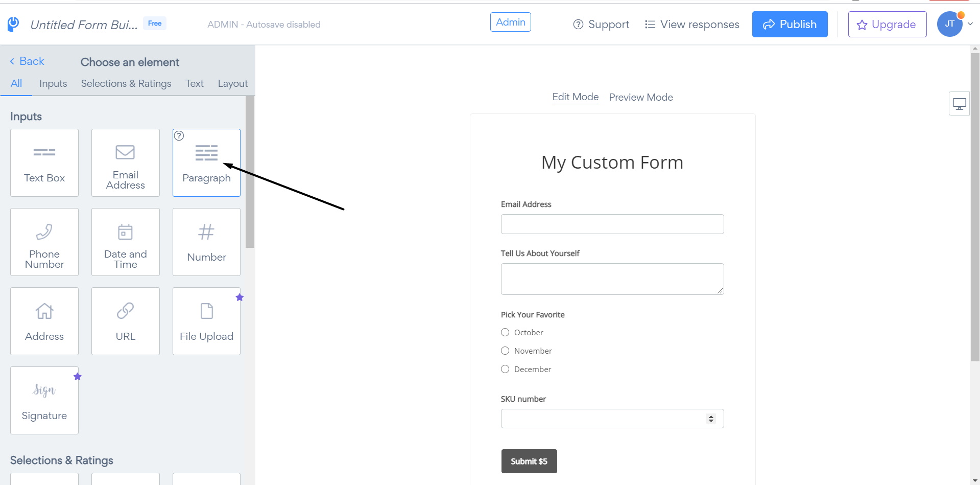
Task: Switch to the All elements tab
Action: pos(16,83)
